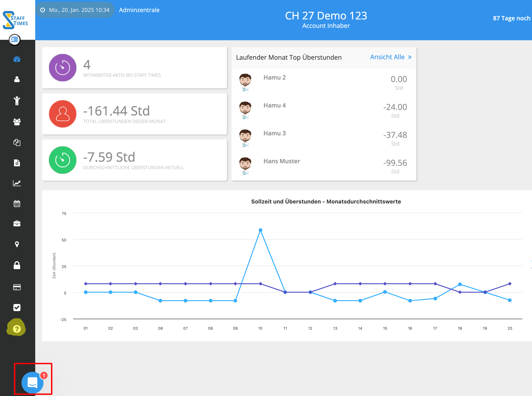
Task: Click the briefcase sidebar icon
Action: 17,224
